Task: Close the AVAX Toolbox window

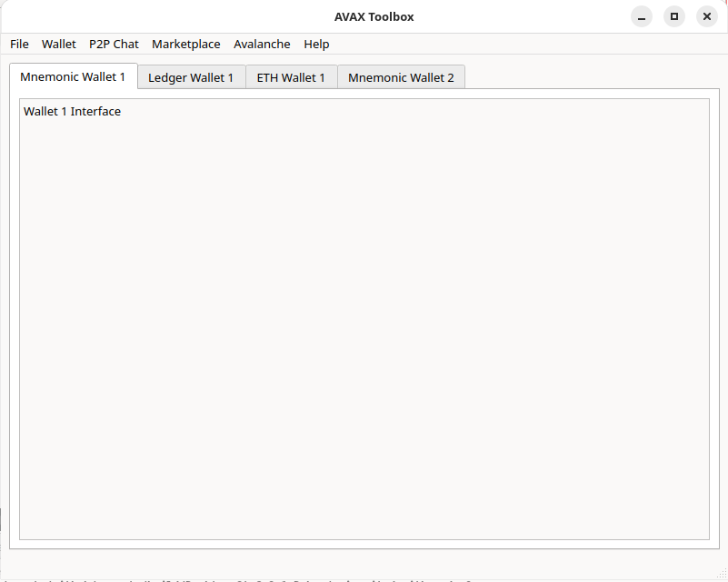Action: pos(707,16)
